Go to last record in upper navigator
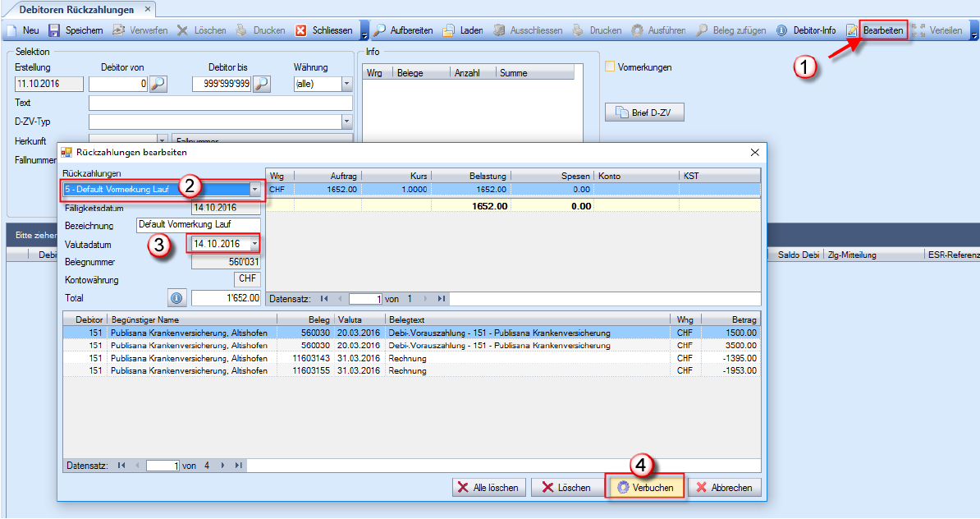The width and height of the screenshot is (980, 519). point(442,299)
